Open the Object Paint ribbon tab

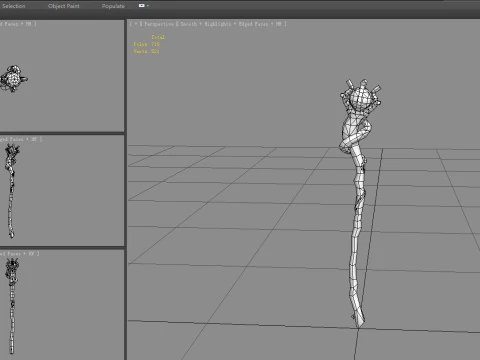[63, 6]
